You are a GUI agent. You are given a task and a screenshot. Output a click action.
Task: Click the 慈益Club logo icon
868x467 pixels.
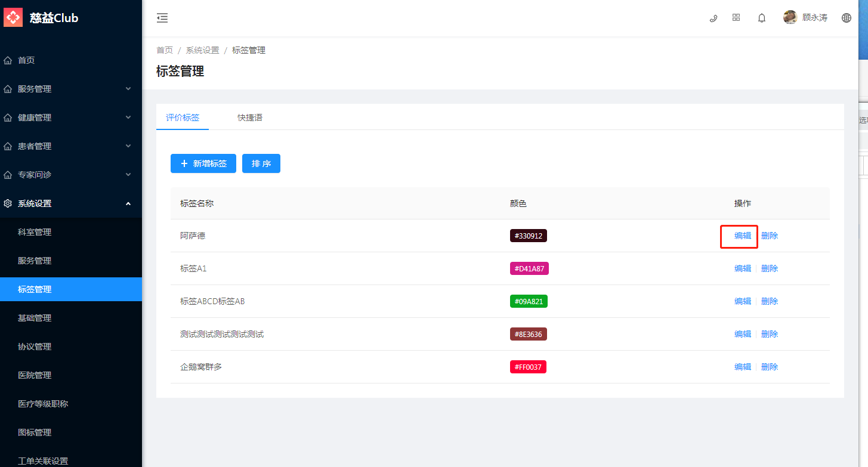[x=13, y=17]
